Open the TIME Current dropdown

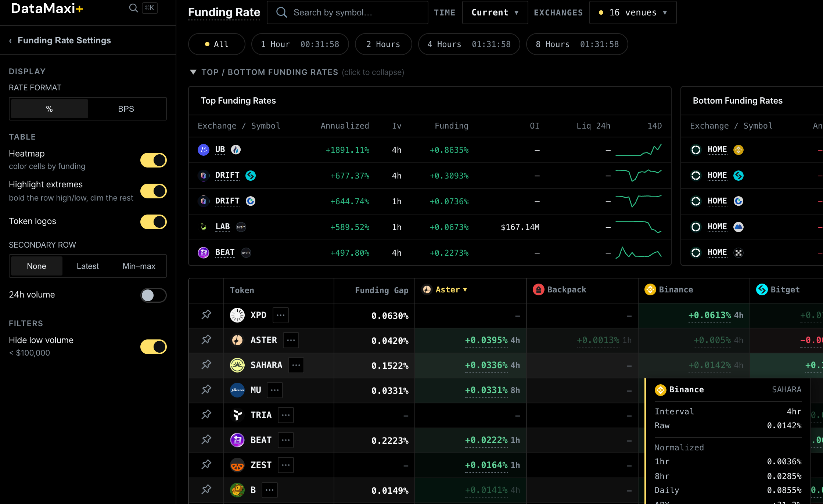495,12
